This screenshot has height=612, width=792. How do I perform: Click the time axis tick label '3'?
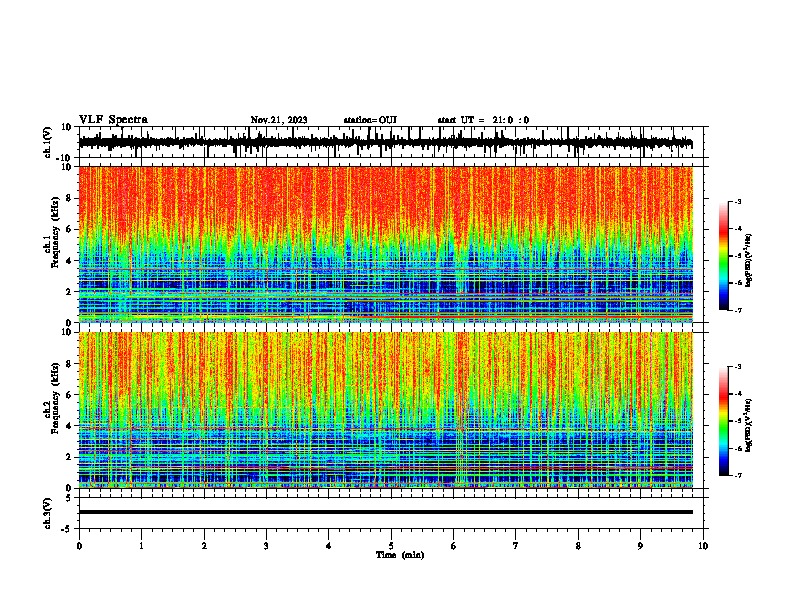266,546
